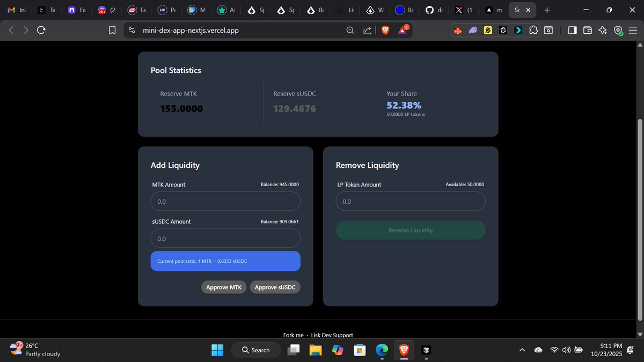Open Brave Shields lion icon
The image size is (644, 362).
click(x=385, y=31)
